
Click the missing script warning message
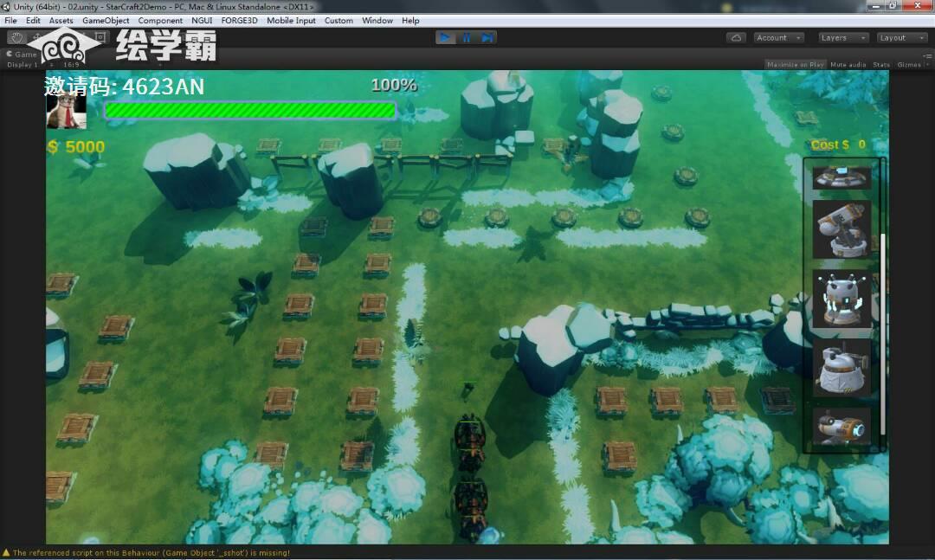coord(152,553)
